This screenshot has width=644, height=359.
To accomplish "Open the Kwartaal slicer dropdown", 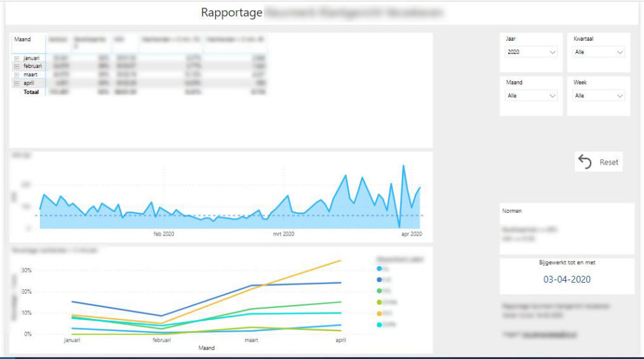I will pyautogui.click(x=599, y=52).
